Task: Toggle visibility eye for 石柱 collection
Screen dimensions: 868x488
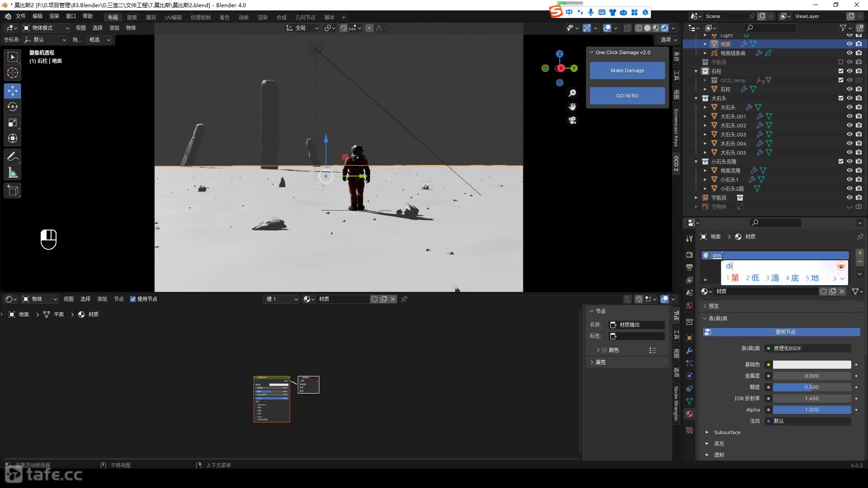Action: [x=849, y=71]
